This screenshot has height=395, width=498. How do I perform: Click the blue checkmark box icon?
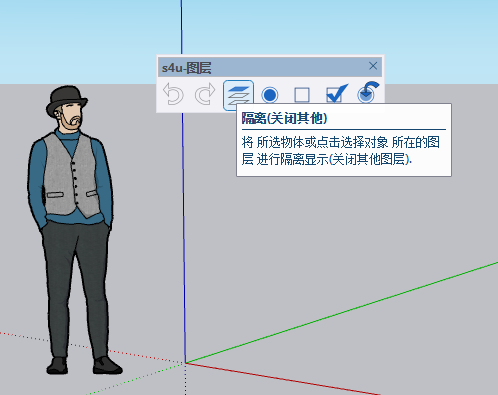point(337,93)
